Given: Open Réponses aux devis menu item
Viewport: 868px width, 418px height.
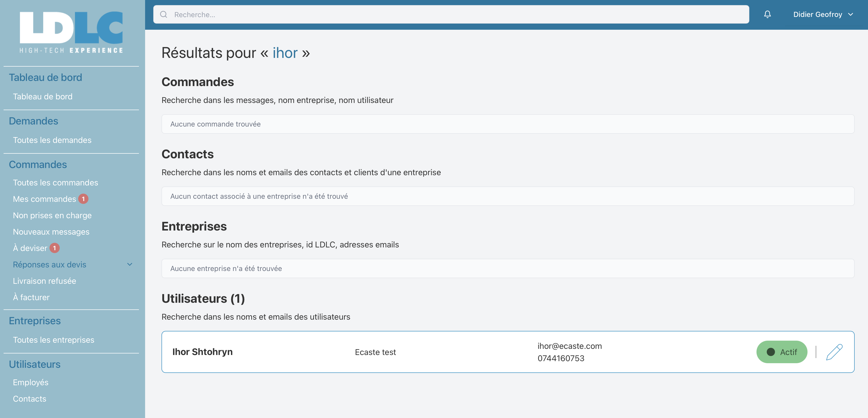Looking at the screenshot, I should (49, 265).
